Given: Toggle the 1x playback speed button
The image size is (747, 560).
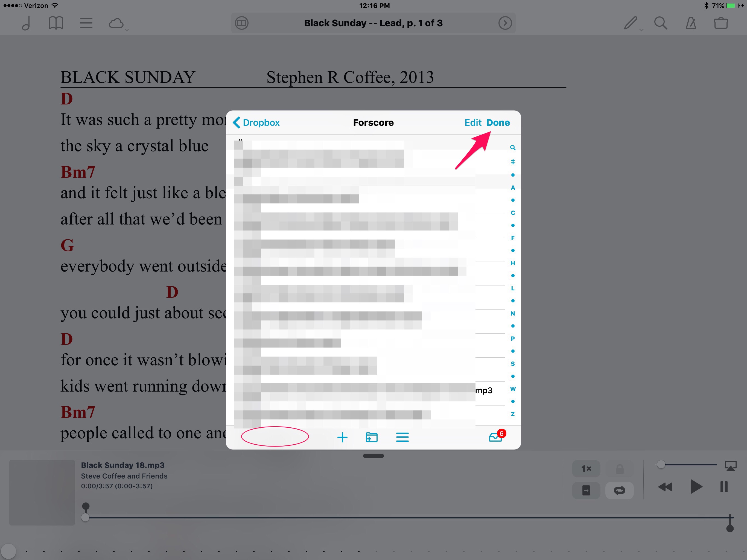Looking at the screenshot, I should click(x=586, y=468).
